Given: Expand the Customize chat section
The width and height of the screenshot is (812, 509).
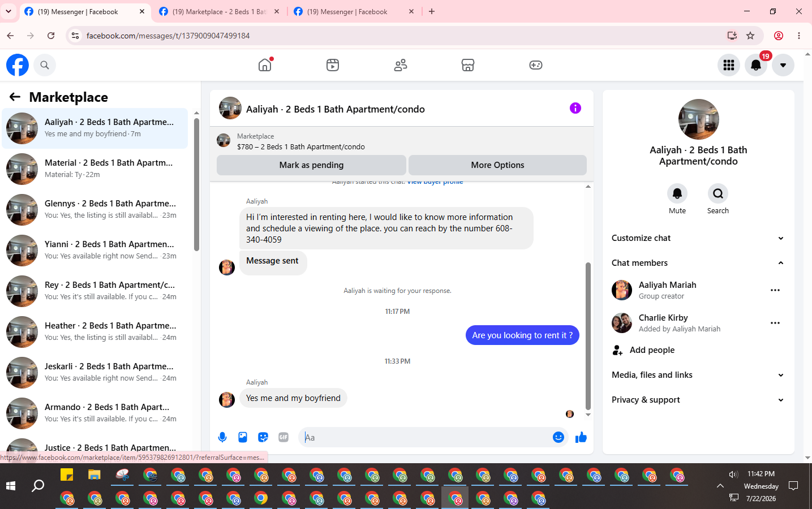Looking at the screenshot, I should [x=698, y=238].
